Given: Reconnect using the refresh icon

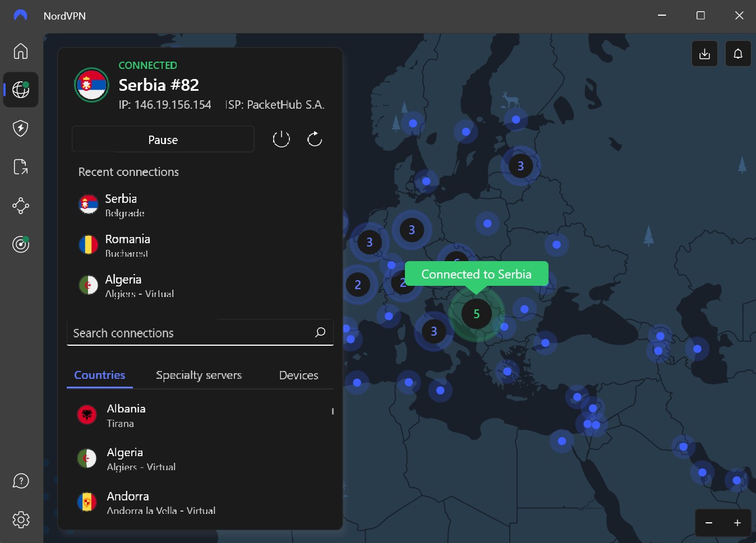Looking at the screenshot, I should [x=314, y=138].
